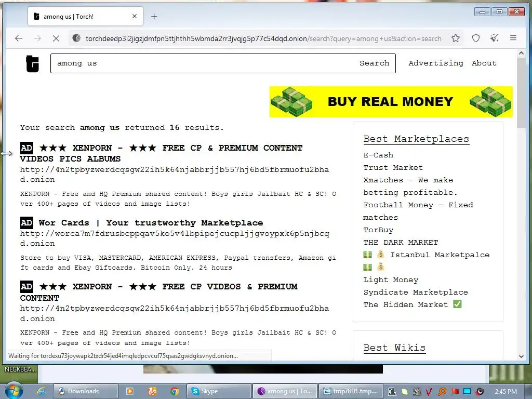Click the 'Waiting for tordexu...' status text
This screenshot has height=399, width=532.
[123, 356]
